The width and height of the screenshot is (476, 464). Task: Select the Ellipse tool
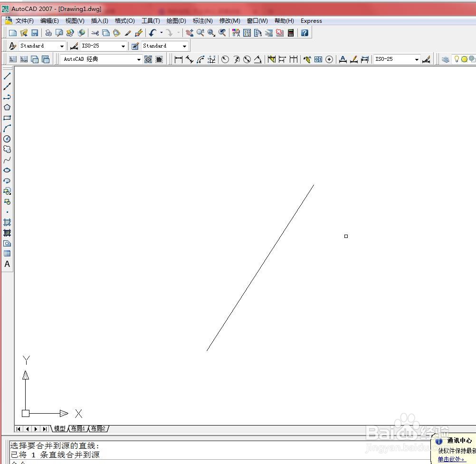tap(7, 170)
